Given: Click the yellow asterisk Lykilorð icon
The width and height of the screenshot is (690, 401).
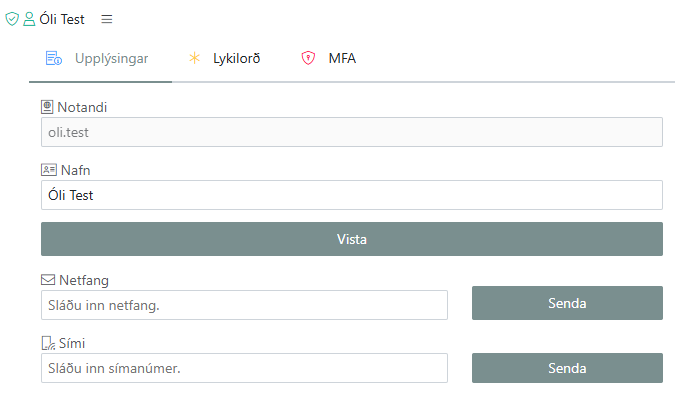Looking at the screenshot, I should coord(195,59).
